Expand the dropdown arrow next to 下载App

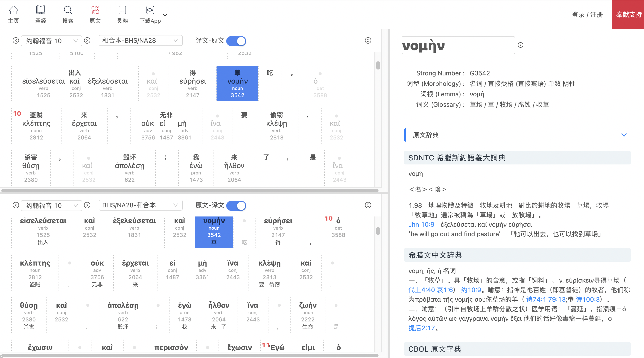pyautogui.click(x=165, y=15)
